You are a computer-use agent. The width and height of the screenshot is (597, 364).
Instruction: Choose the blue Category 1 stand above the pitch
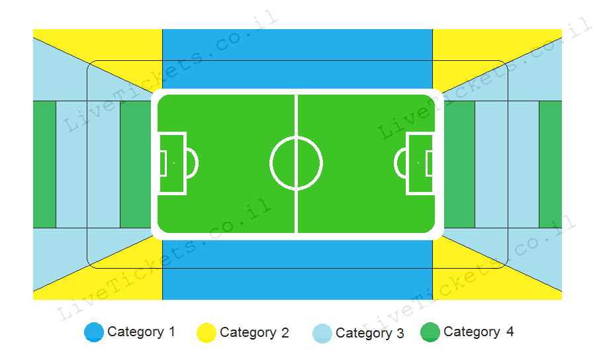click(297, 59)
